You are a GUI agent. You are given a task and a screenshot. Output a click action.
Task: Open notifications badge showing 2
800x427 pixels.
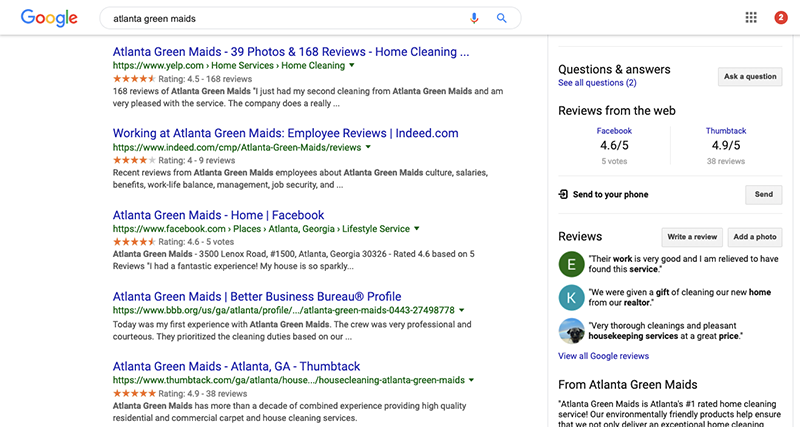click(x=781, y=18)
